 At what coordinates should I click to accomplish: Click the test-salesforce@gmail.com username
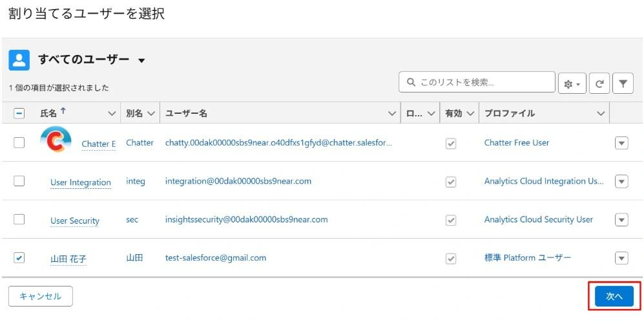tap(216, 258)
